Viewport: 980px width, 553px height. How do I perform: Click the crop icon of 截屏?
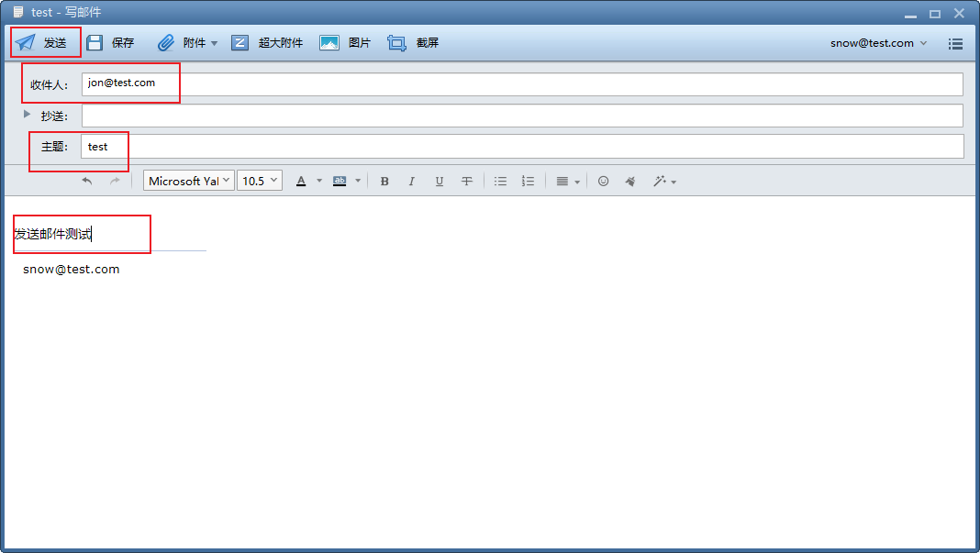397,42
